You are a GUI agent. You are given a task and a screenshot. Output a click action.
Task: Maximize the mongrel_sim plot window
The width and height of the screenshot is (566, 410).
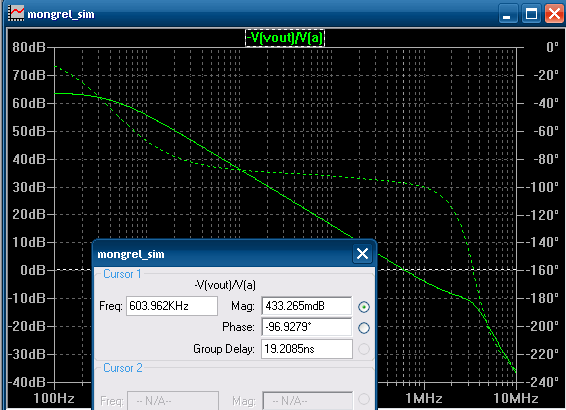531,14
